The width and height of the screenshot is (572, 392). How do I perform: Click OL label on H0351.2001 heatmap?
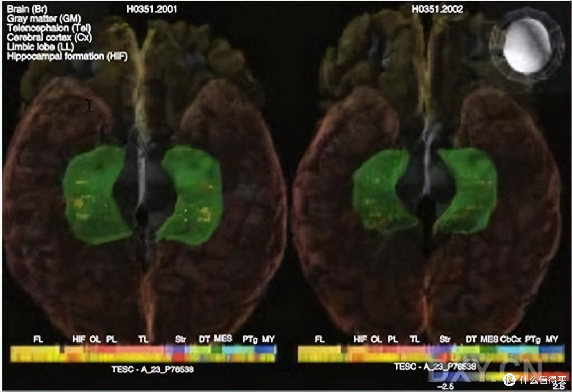click(x=95, y=340)
